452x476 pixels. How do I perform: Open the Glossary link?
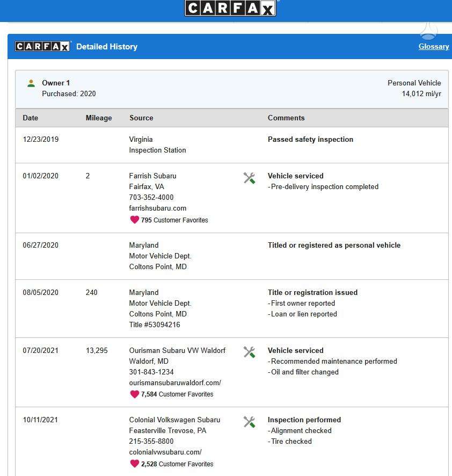click(x=434, y=46)
